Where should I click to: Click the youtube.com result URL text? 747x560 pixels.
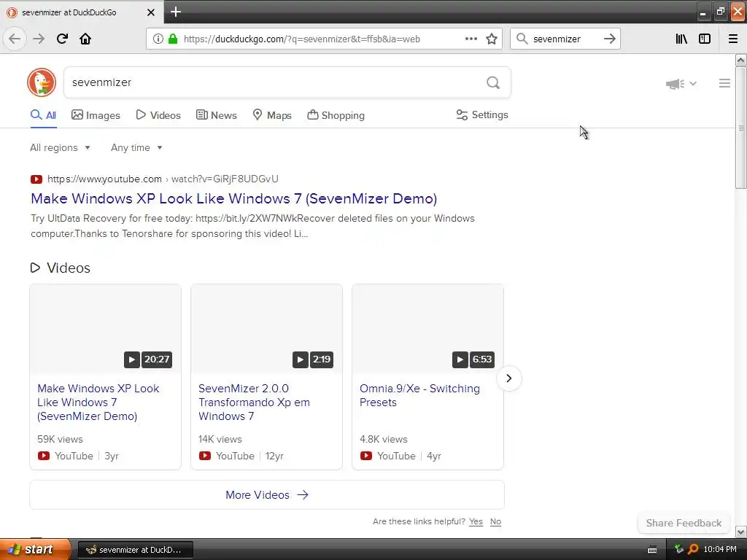[x=163, y=179]
